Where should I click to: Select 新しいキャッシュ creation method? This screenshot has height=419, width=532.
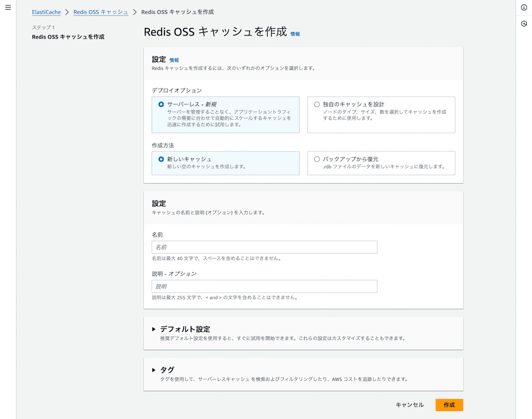[x=226, y=163]
